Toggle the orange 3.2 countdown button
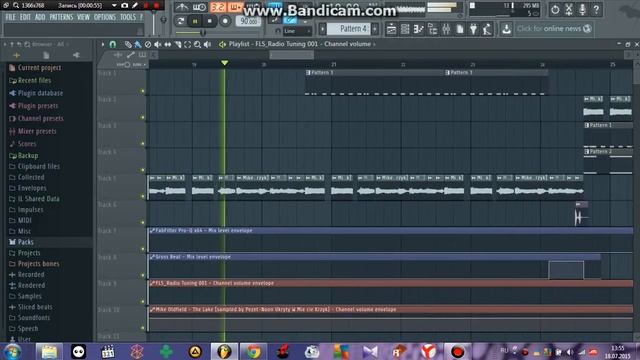The image size is (640, 360). [218, 8]
